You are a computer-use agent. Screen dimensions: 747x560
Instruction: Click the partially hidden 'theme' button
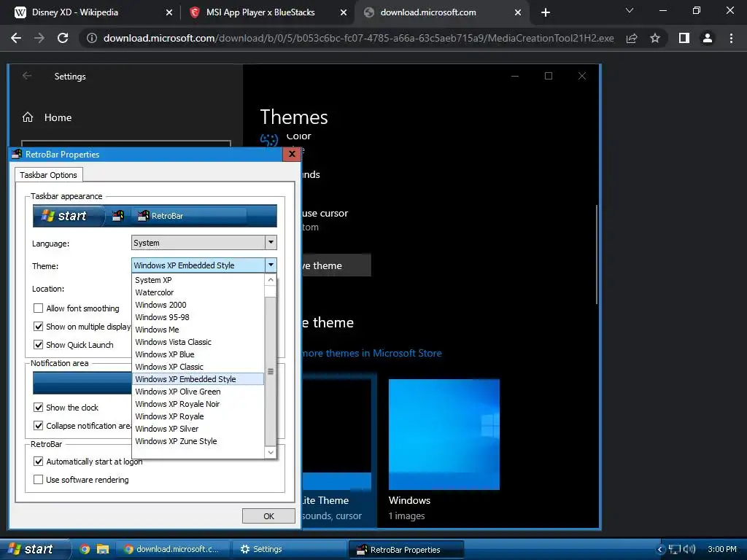(x=336, y=265)
